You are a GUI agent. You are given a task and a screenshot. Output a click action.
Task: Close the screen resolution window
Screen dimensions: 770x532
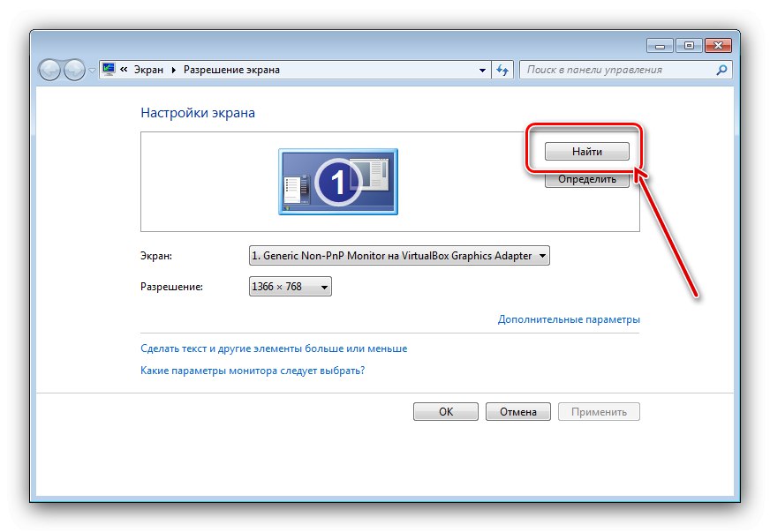[x=719, y=46]
